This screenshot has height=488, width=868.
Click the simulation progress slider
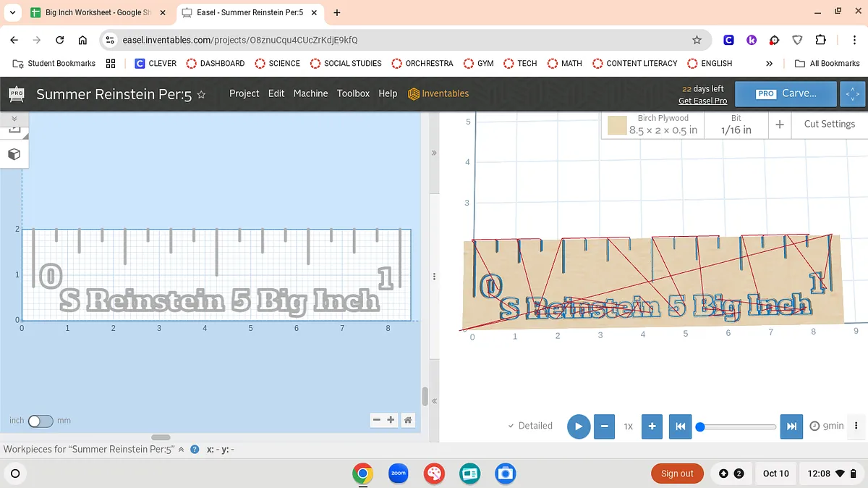(738, 426)
